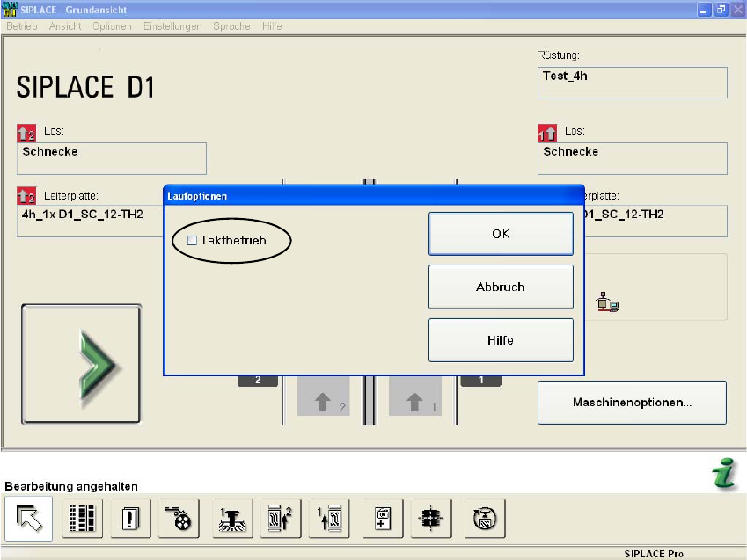The width and height of the screenshot is (747, 560).
Task: Click the Bearbeitung angehalten status text
Action: point(71,486)
